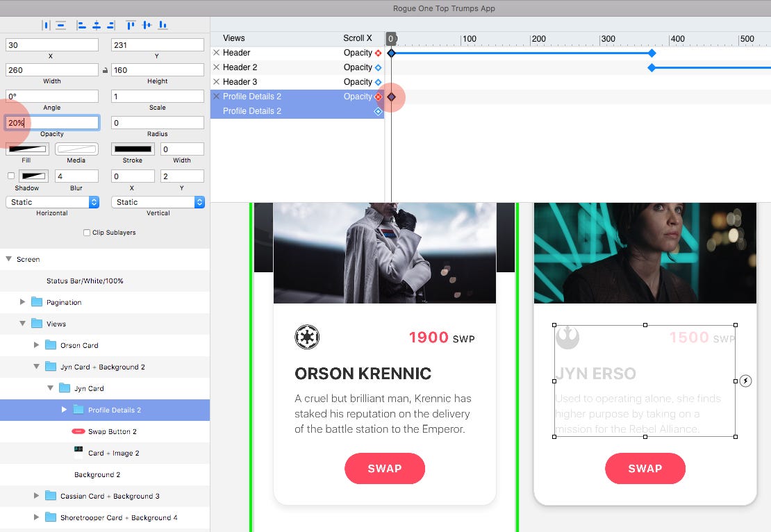The width and height of the screenshot is (771, 532).
Task: Align selected layers to right edge
Action: [x=110, y=25]
